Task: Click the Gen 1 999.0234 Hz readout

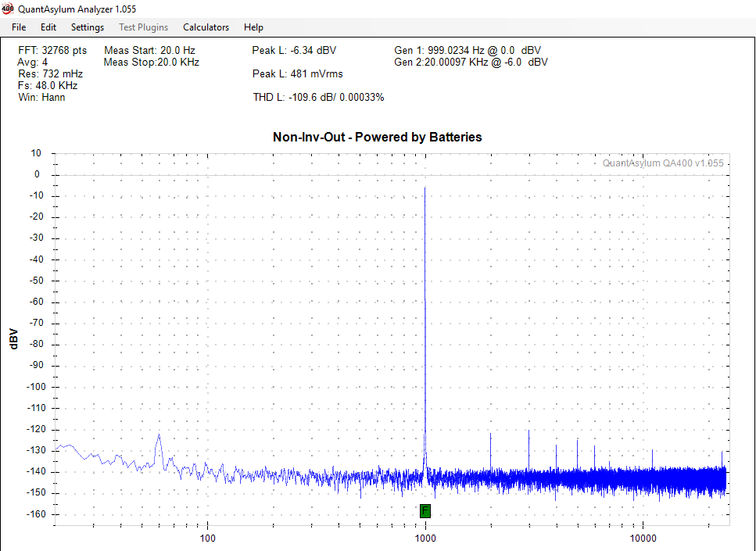Action: [x=468, y=50]
